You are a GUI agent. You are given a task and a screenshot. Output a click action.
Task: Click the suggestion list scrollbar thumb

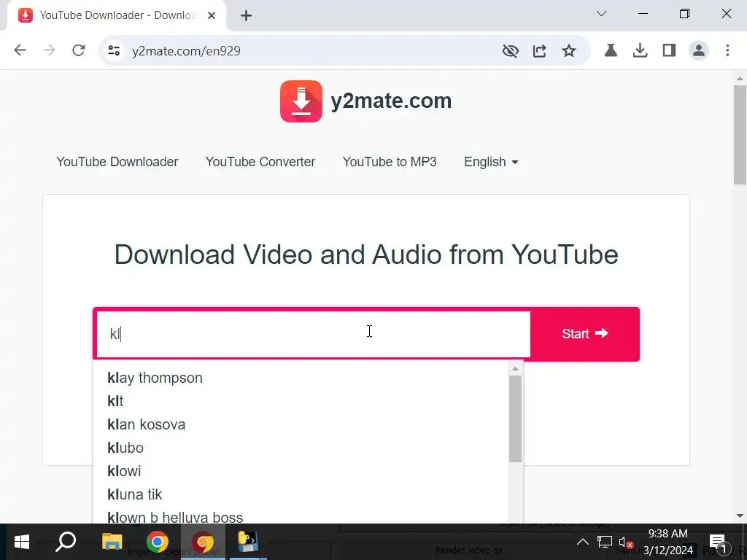pyautogui.click(x=515, y=419)
